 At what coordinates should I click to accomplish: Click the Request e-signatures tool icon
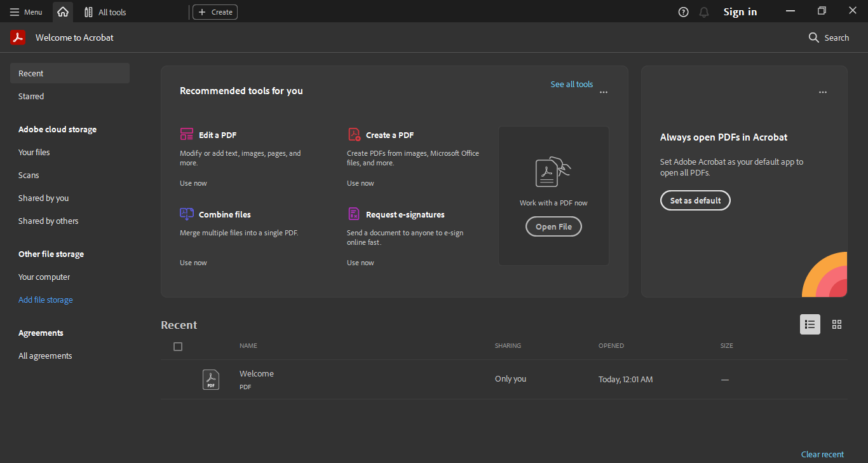click(x=354, y=214)
